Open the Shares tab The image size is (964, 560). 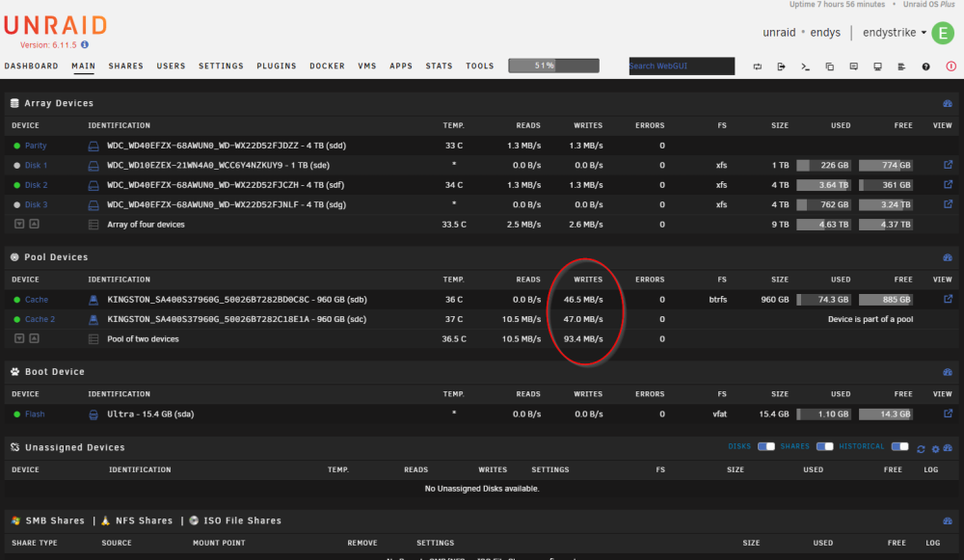tap(126, 66)
